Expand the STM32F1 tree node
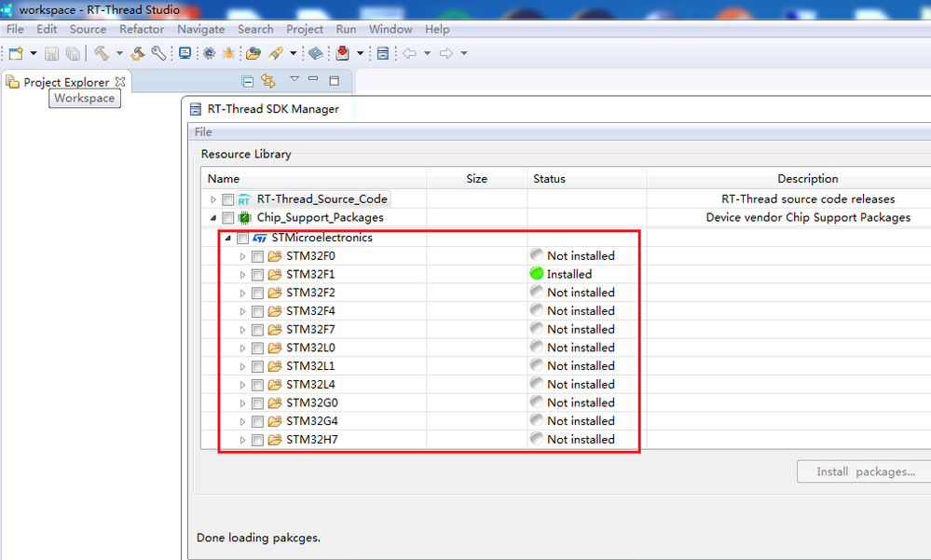The height and width of the screenshot is (560, 931). [242, 275]
